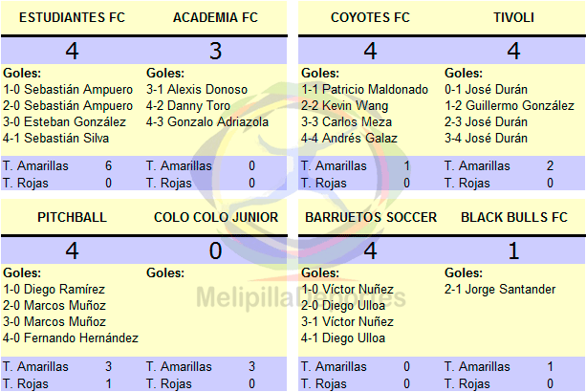The width and height of the screenshot is (586, 392).
Task: Click Black Bulls FC score number 1
Action: 514,250
